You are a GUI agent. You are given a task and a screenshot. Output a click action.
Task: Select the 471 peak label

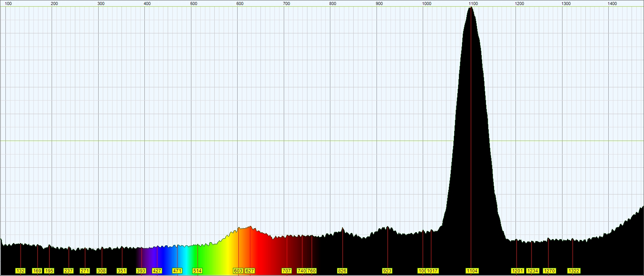click(x=177, y=271)
